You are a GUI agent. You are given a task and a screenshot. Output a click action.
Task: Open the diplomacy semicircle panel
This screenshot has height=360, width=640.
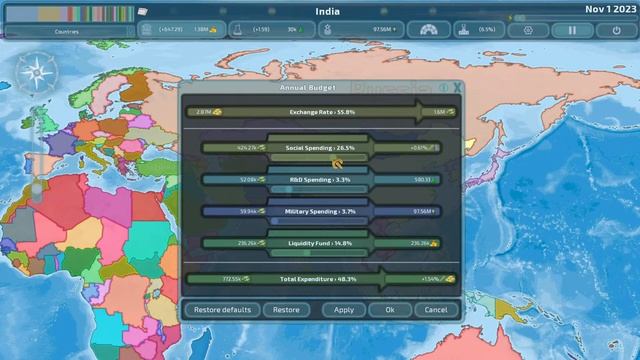[x=429, y=30]
